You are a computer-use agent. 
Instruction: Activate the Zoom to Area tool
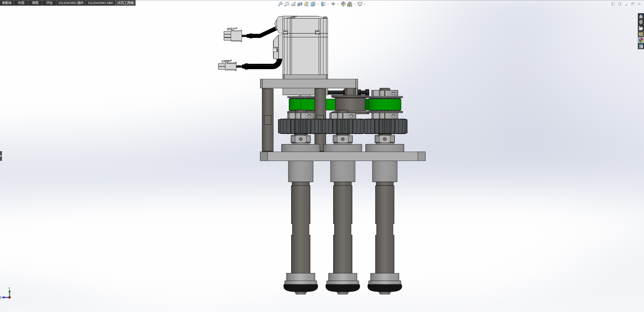287,4
